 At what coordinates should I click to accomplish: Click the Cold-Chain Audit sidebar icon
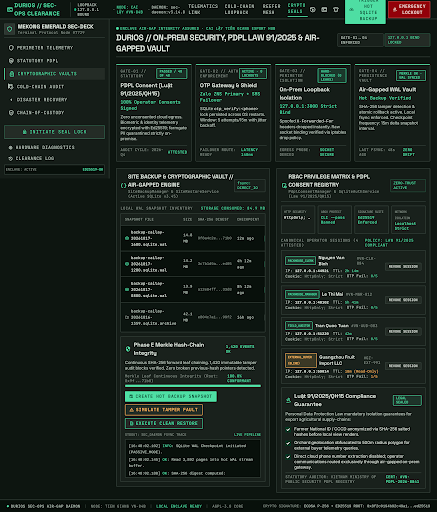[x=11, y=87]
